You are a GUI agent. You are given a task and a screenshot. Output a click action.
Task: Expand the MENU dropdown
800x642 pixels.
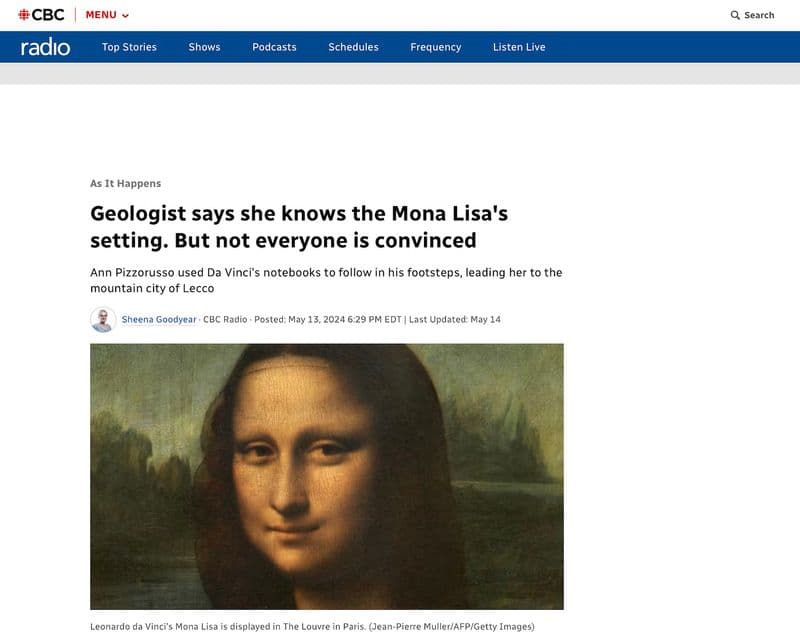tap(107, 15)
